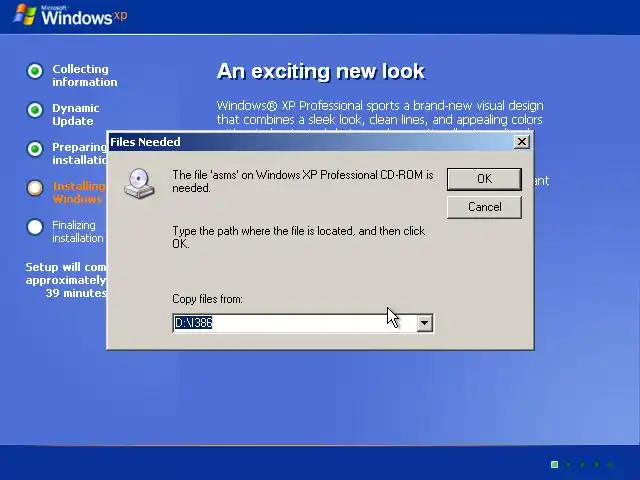Click the 'An exciting new look' heading
This screenshot has height=480, width=640.
(x=321, y=71)
